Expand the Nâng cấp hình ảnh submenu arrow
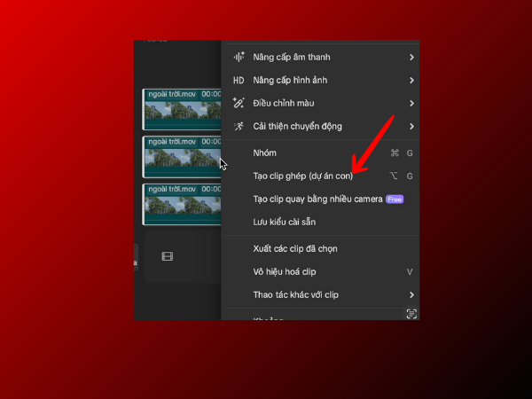532x399 pixels. pyautogui.click(x=411, y=81)
